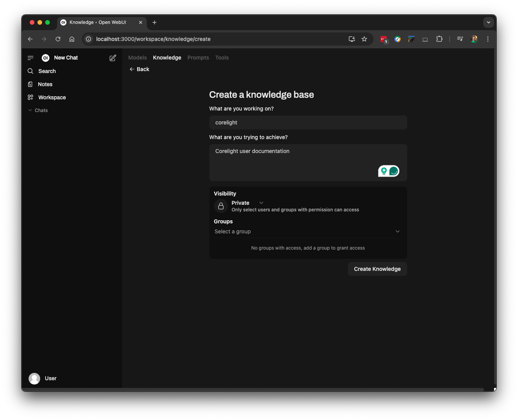Click the Create Knowledge button
The height and width of the screenshot is (420, 518).
tap(377, 269)
